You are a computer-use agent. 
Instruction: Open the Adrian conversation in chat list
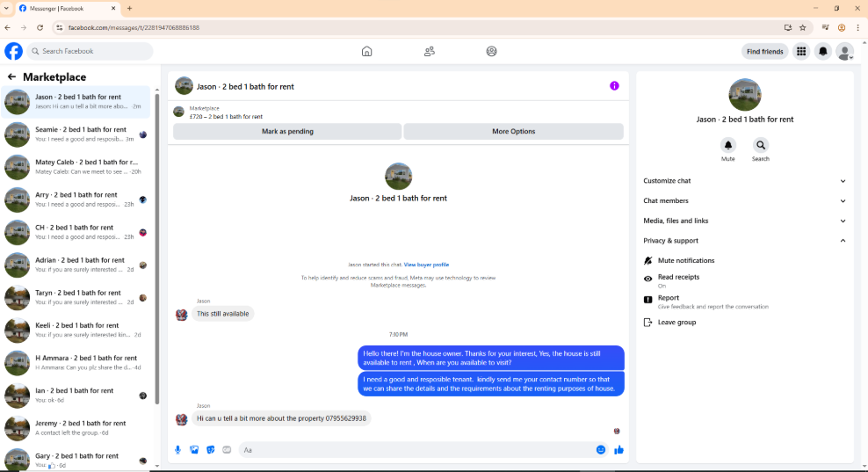point(76,265)
